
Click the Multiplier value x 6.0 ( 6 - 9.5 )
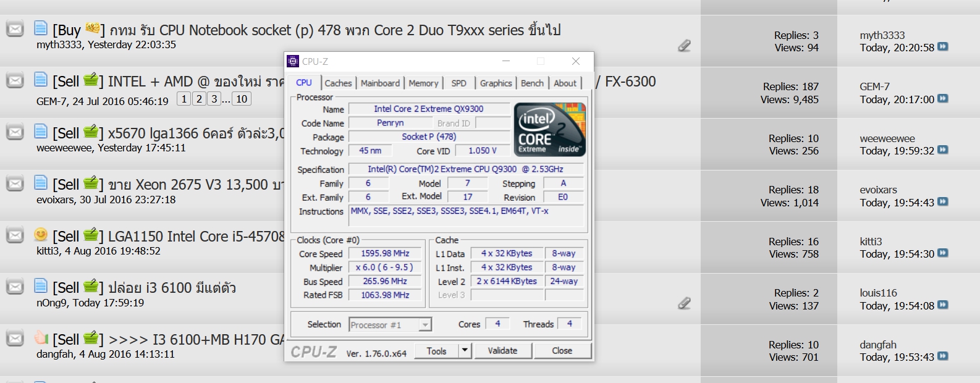coord(386,267)
